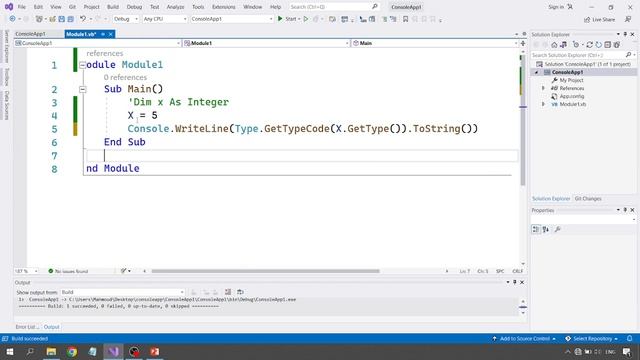This screenshot has height=360, width=640.
Task: Open the Build menu
Action: (x=113, y=7)
